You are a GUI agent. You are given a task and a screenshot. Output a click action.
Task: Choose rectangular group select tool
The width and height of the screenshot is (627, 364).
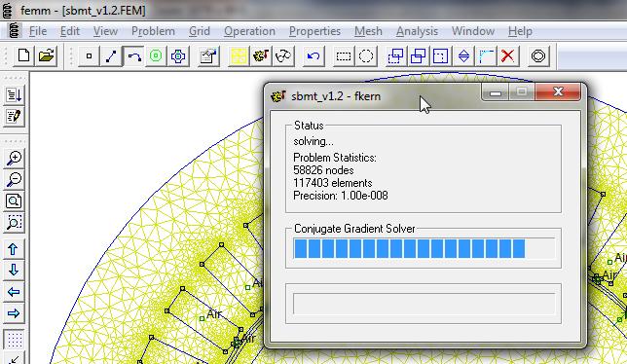pos(344,55)
